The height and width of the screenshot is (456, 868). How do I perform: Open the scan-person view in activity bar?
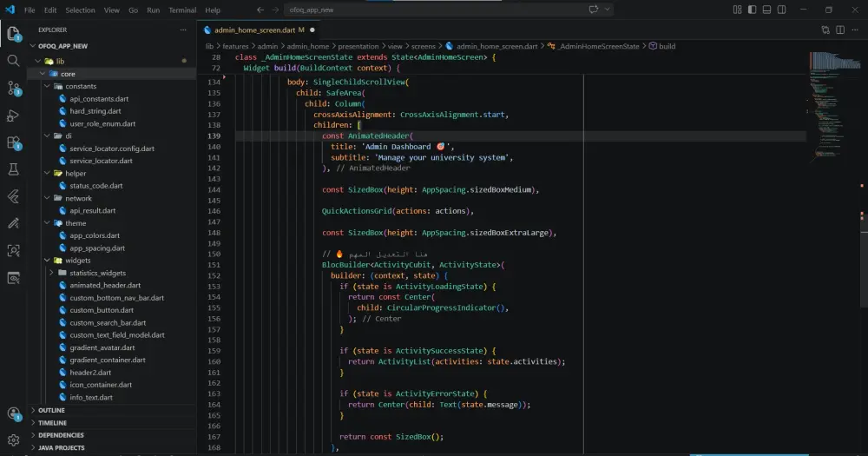(x=13, y=250)
